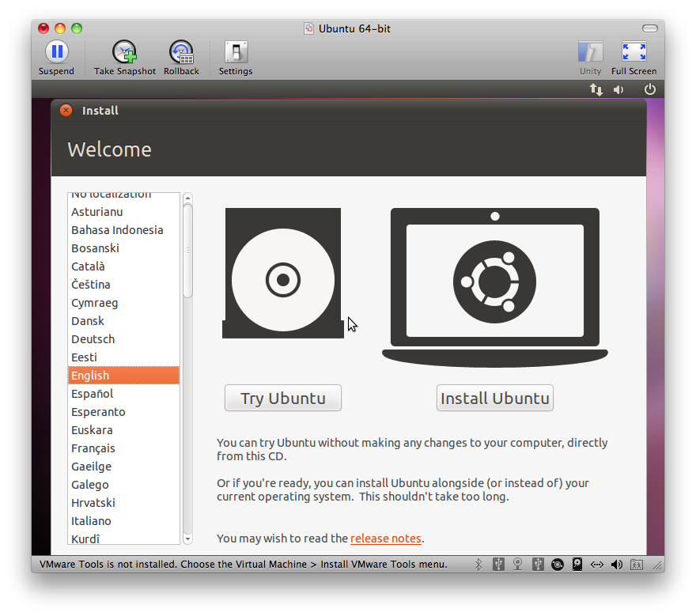The height and width of the screenshot is (616, 696).
Task: Select Galego language
Action: click(123, 485)
